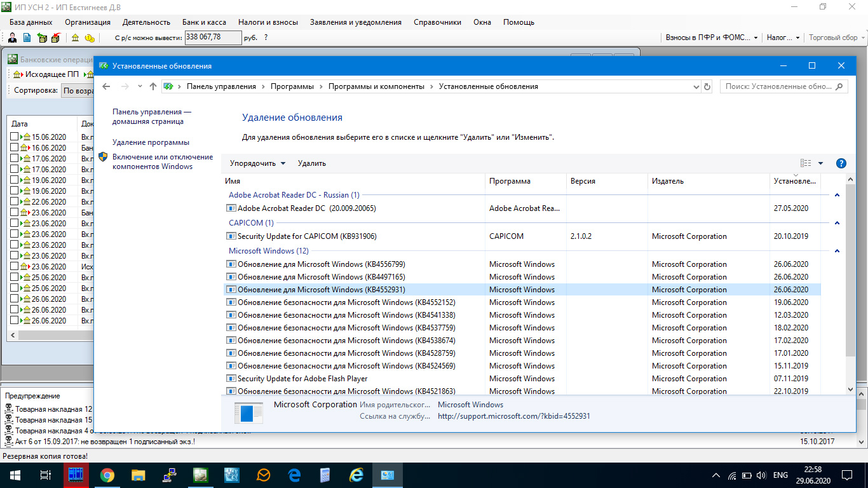Click the view layout icon

[x=806, y=163]
